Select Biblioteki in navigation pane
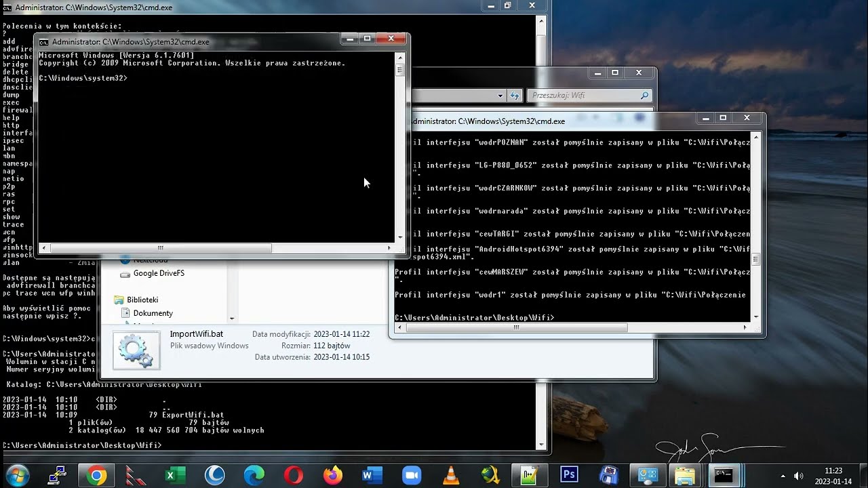The image size is (868, 488). coord(142,300)
